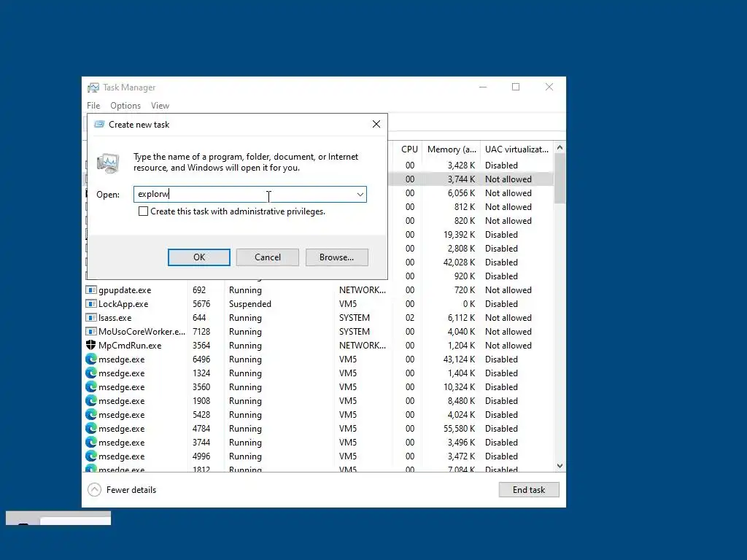Click the process list scrollbar up arrow
Viewport: 747px width, 560px height.
[560, 147]
